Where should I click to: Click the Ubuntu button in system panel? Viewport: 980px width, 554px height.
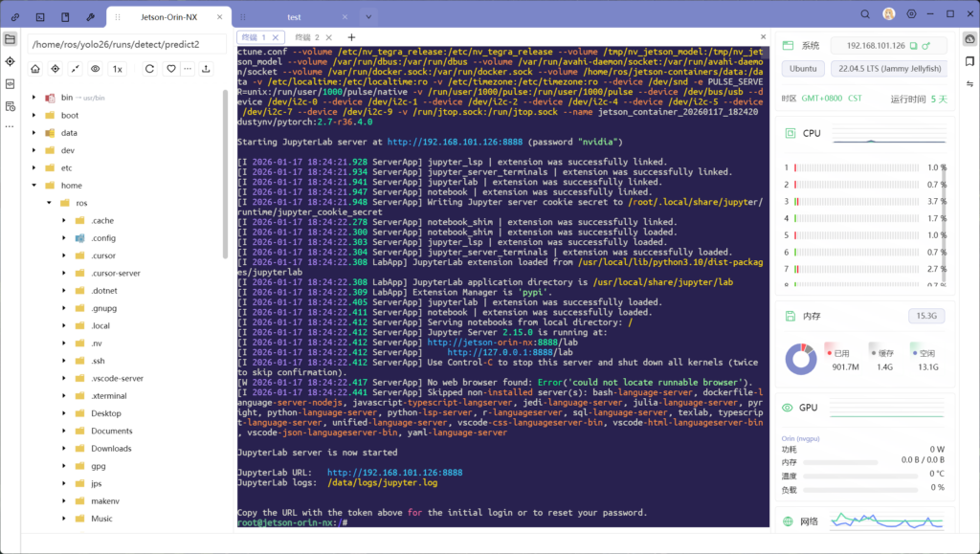tap(803, 69)
